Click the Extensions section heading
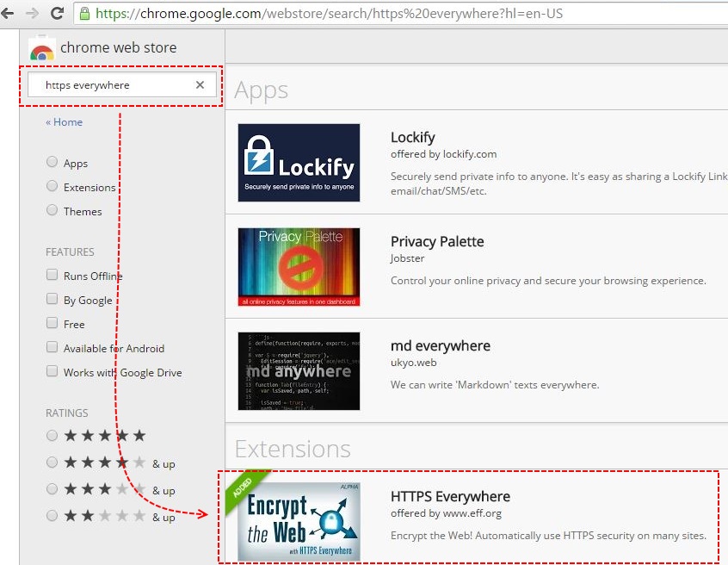728x565 pixels. 293,449
